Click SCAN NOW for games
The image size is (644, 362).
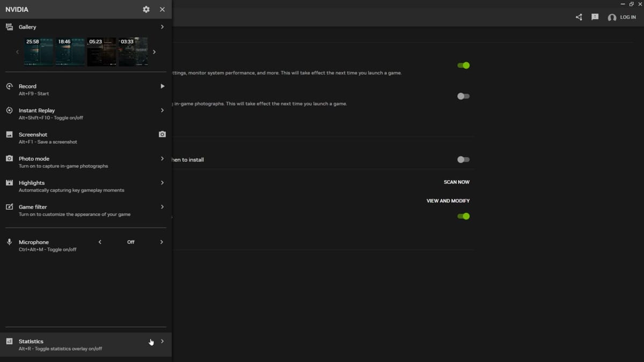point(456,182)
